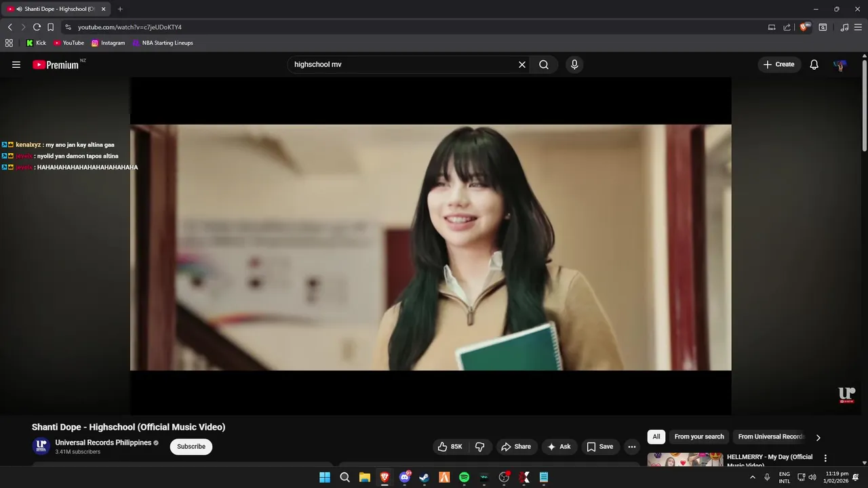Select the All filter chip
The height and width of the screenshot is (488, 868).
click(656, 436)
